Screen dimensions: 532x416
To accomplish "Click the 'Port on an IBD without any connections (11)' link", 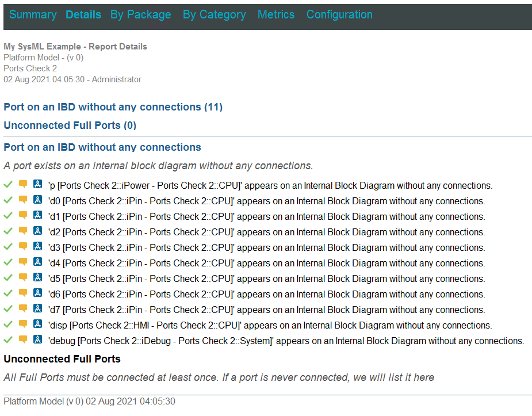I will coord(113,106).
